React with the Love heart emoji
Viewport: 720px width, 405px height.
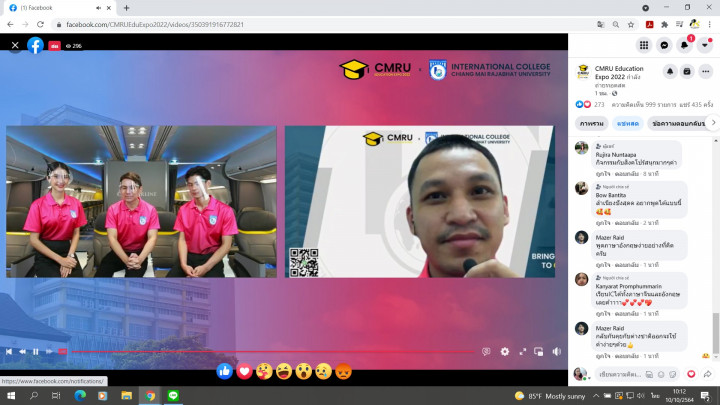tap(244, 371)
